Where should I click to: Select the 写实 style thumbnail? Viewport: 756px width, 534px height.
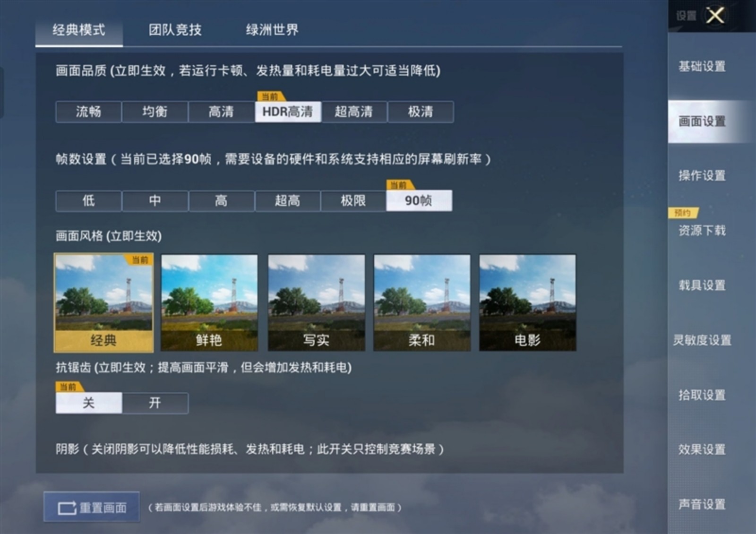(x=316, y=303)
